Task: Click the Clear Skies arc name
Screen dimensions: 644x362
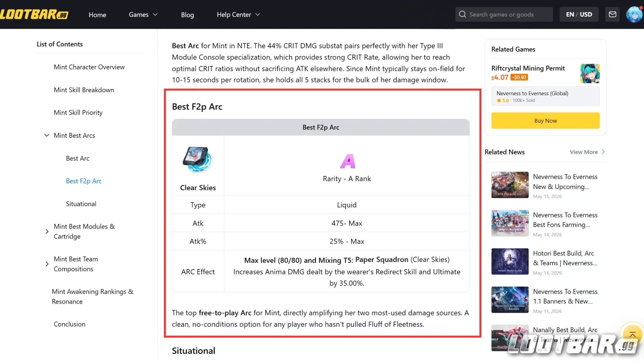Action: (198, 188)
